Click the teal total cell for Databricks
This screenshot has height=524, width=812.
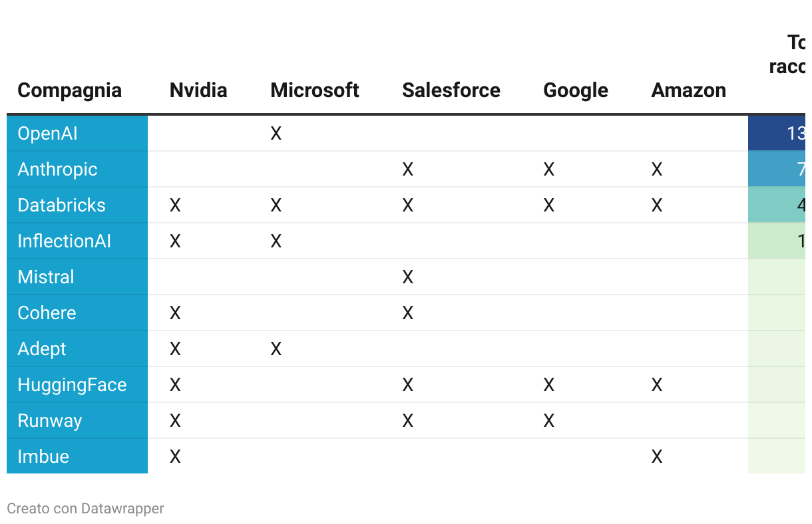[779, 205]
